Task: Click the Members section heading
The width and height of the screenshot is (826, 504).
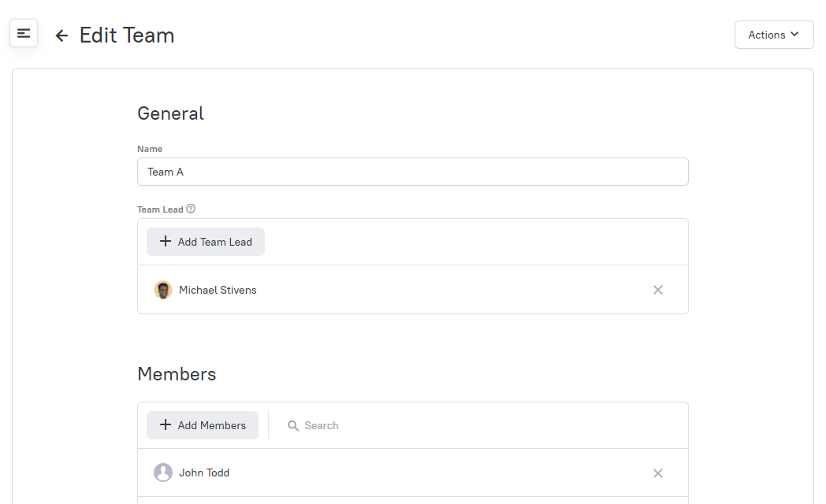Action: pos(177,374)
